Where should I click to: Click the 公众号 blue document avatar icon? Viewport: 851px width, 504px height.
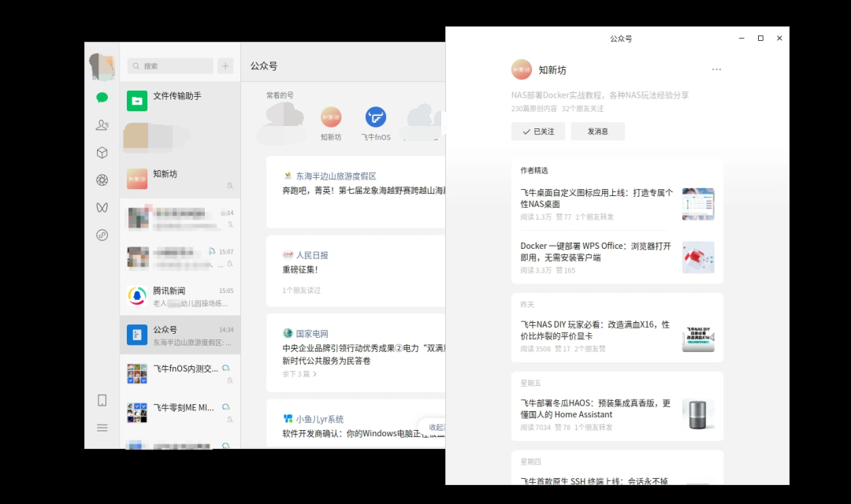(x=137, y=335)
